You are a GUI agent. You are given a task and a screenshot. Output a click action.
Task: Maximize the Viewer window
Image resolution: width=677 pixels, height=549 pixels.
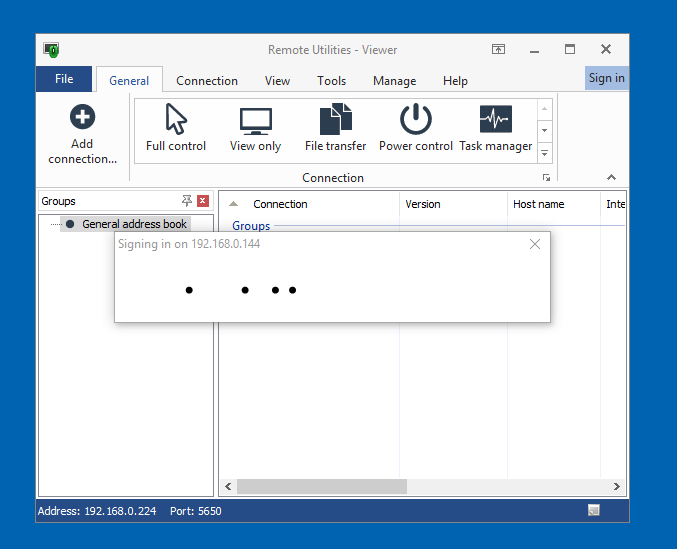click(x=570, y=49)
